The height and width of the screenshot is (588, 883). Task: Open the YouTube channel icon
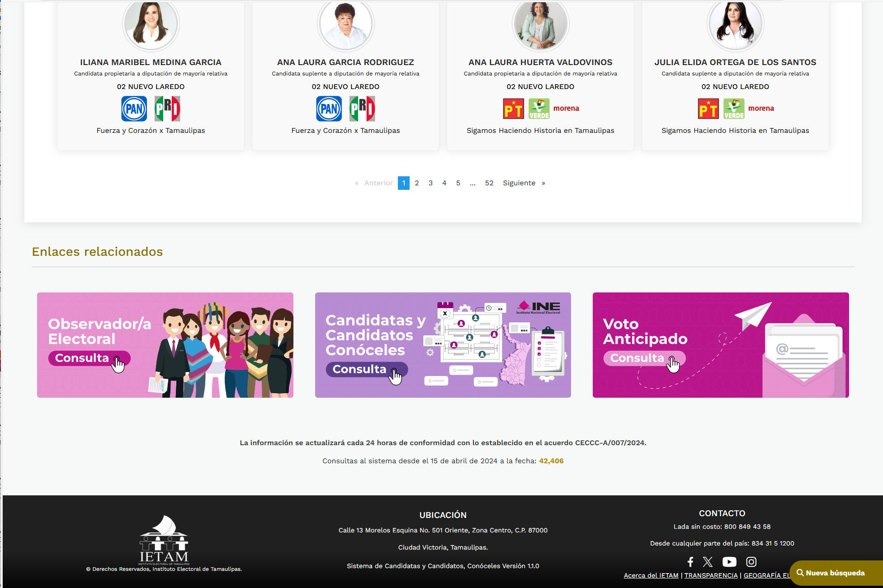coord(729,562)
